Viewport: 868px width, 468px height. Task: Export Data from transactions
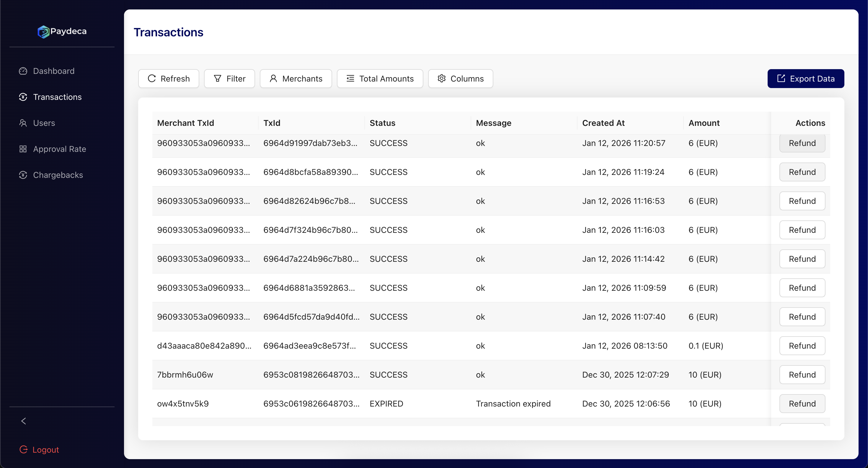click(x=806, y=78)
